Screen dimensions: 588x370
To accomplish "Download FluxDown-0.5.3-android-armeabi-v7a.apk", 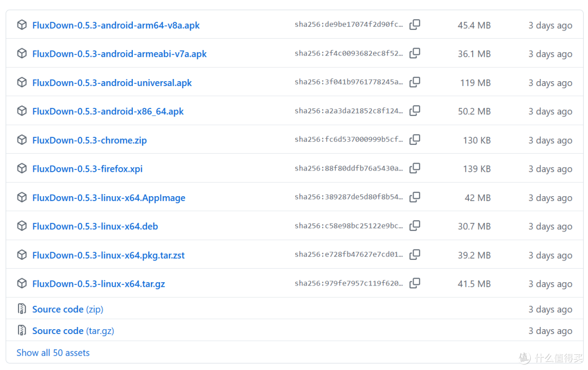I will pos(119,53).
